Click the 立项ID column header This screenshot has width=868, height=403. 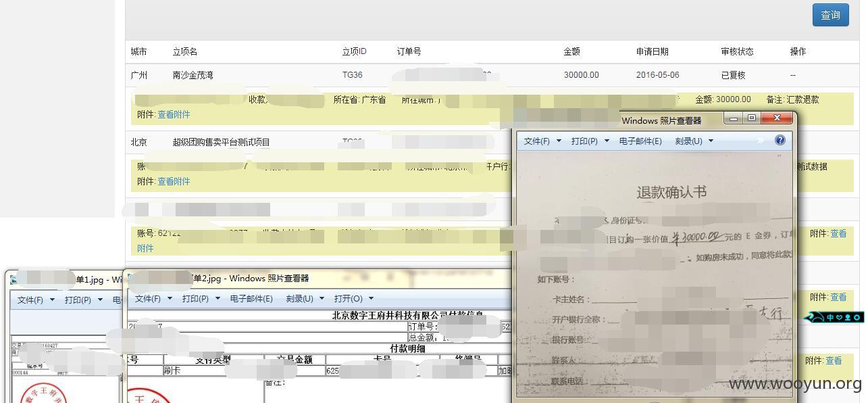click(x=355, y=51)
